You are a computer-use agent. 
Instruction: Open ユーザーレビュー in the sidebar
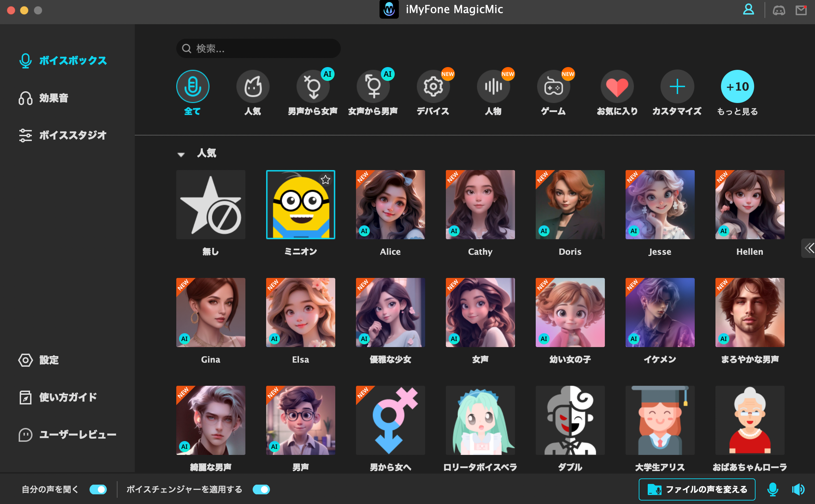67,435
